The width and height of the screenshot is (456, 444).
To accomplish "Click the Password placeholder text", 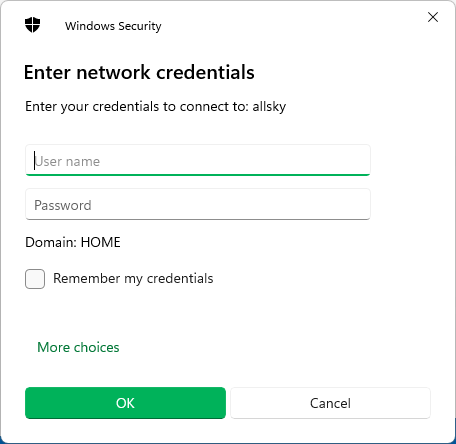I will (63, 205).
